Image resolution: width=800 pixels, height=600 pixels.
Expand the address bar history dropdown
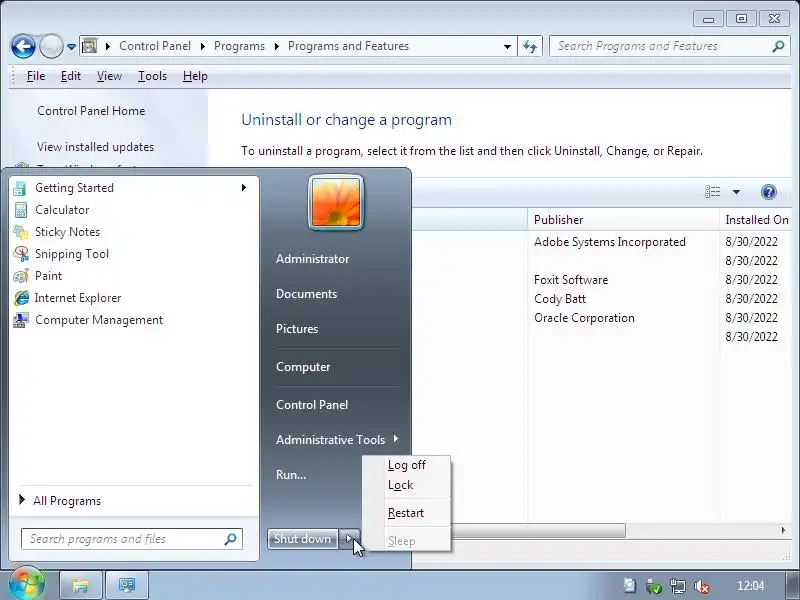(x=507, y=46)
